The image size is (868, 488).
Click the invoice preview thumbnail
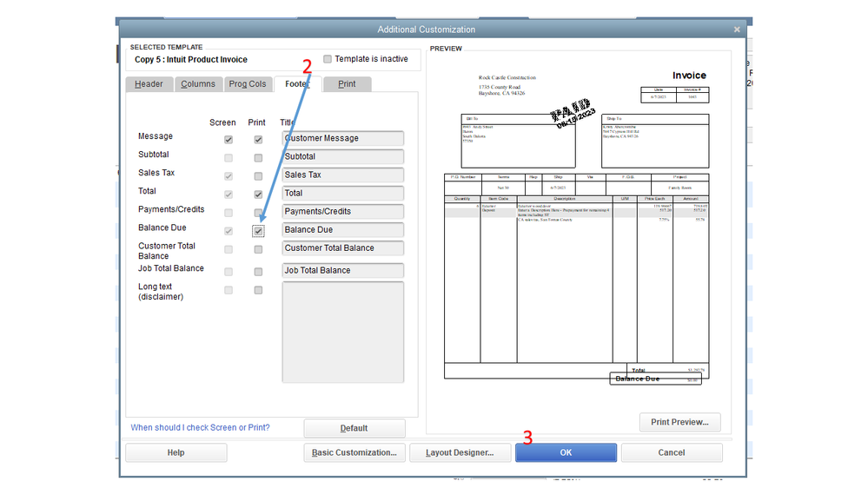click(x=576, y=227)
